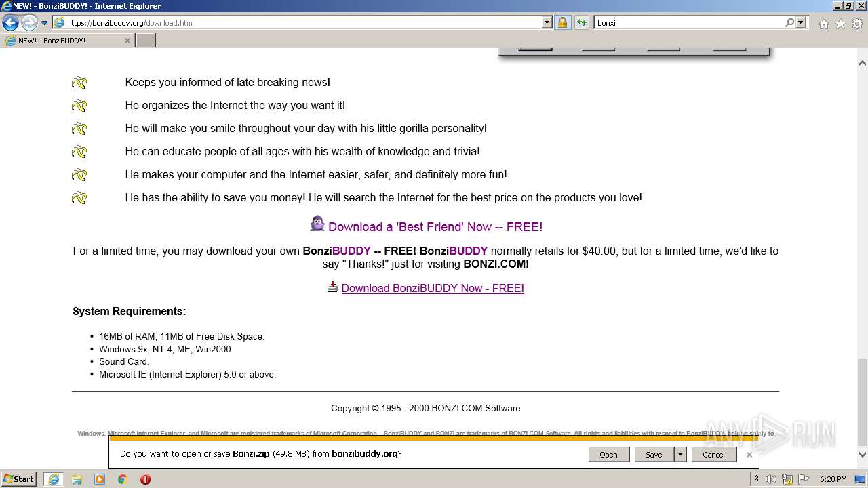Click banana bullet beside 'gorilla personality'
The image size is (868, 488).
click(x=79, y=129)
